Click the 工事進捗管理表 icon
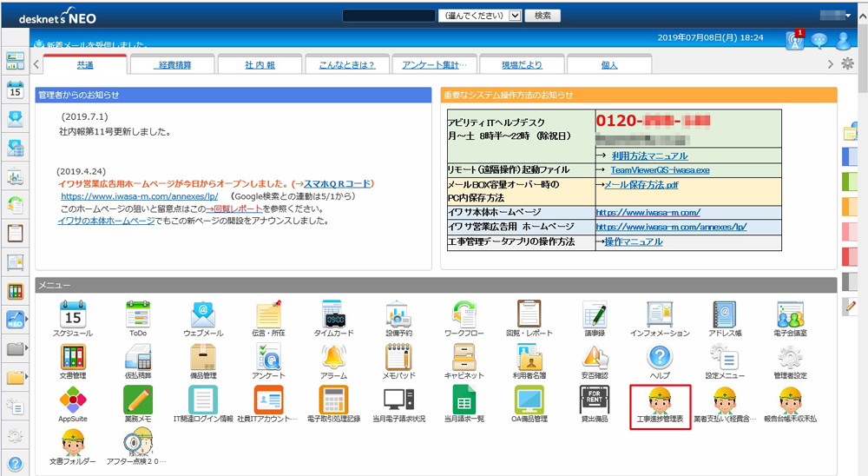The width and height of the screenshot is (868, 476). click(659, 402)
